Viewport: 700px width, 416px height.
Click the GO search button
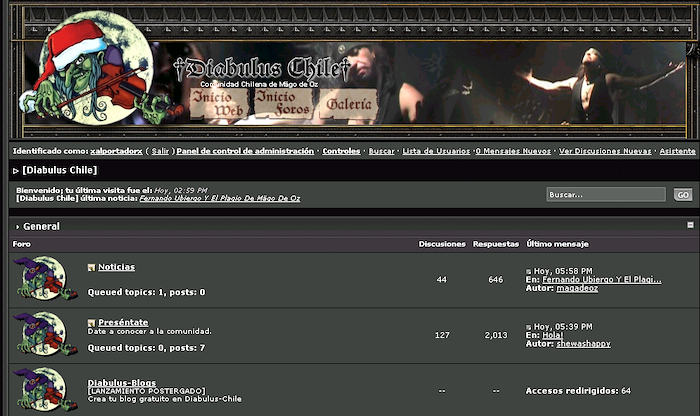[x=683, y=195]
